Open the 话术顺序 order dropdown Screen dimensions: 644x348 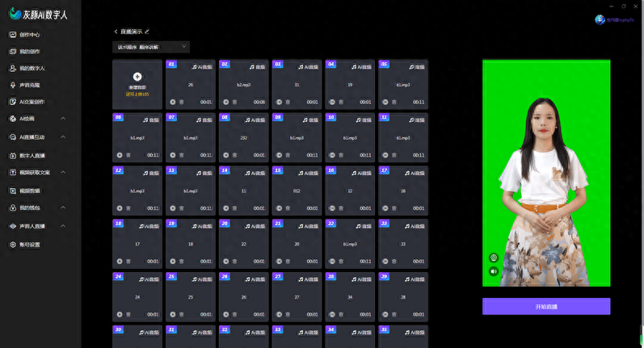pyautogui.click(x=151, y=47)
